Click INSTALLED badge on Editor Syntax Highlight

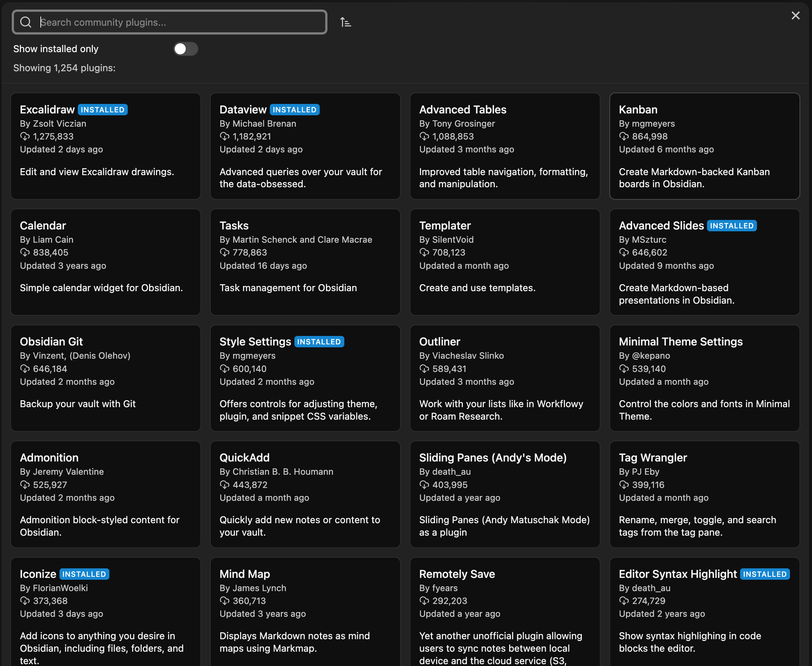(765, 574)
